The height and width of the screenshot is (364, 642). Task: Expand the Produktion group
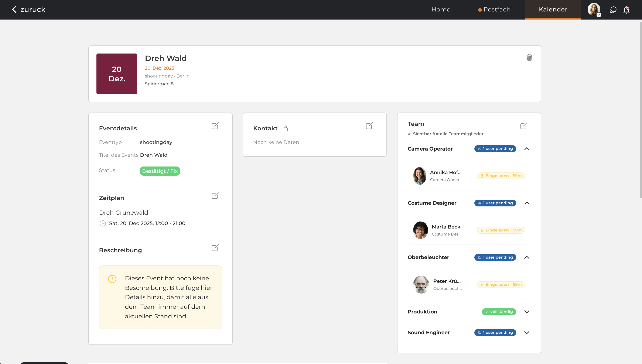click(x=527, y=312)
